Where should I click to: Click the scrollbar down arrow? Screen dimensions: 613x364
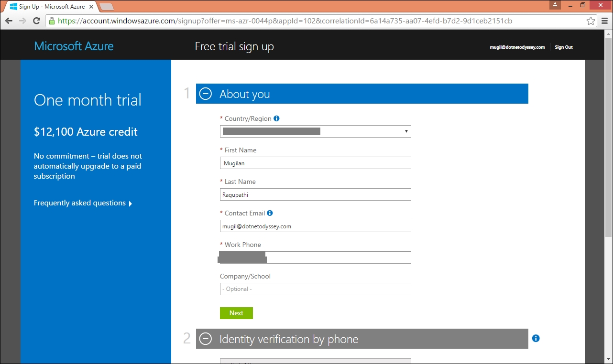(x=608, y=360)
